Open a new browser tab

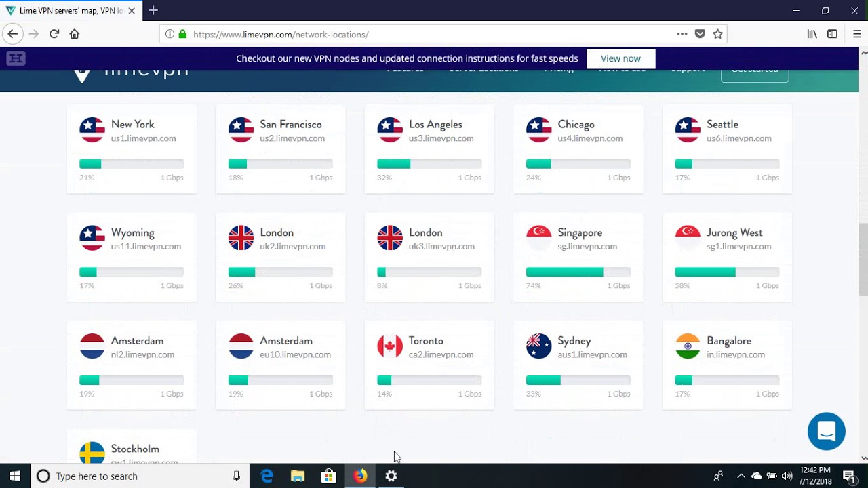point(153,10)
